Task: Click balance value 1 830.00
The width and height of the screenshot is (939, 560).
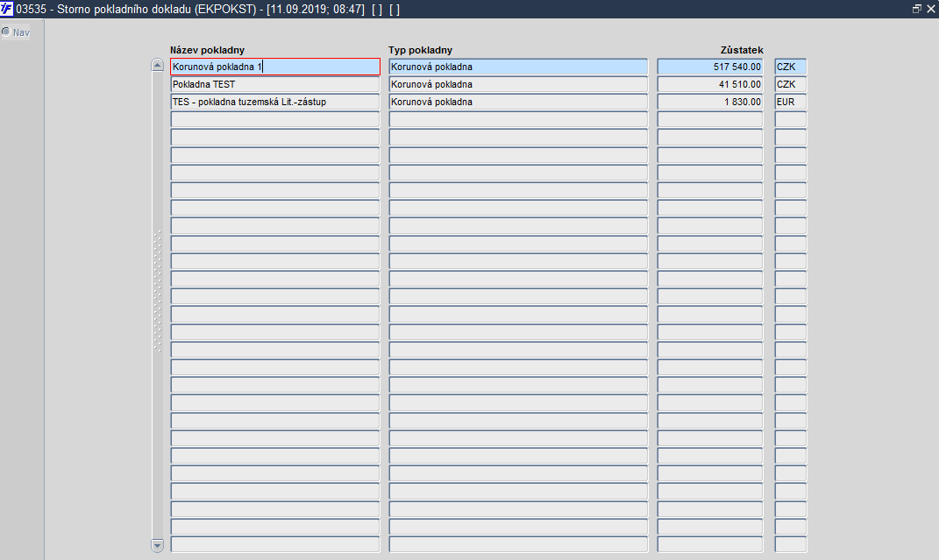Action: (x=710, y=102)
